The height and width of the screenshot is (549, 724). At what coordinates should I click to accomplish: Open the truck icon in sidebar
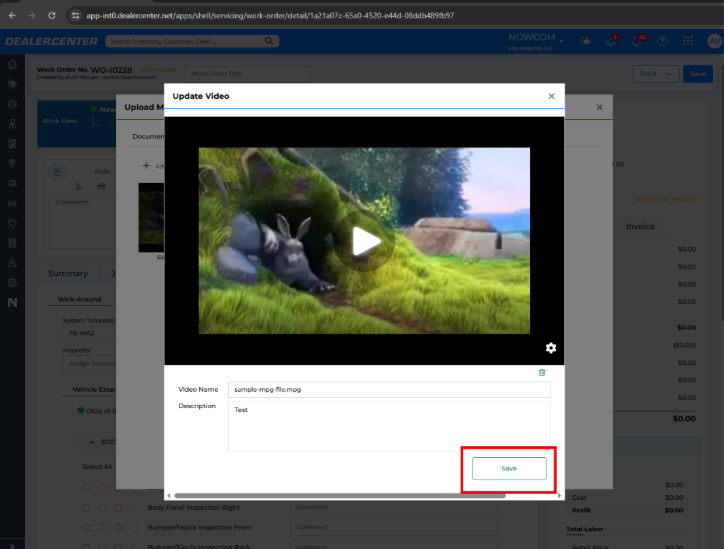click(12, 183)
